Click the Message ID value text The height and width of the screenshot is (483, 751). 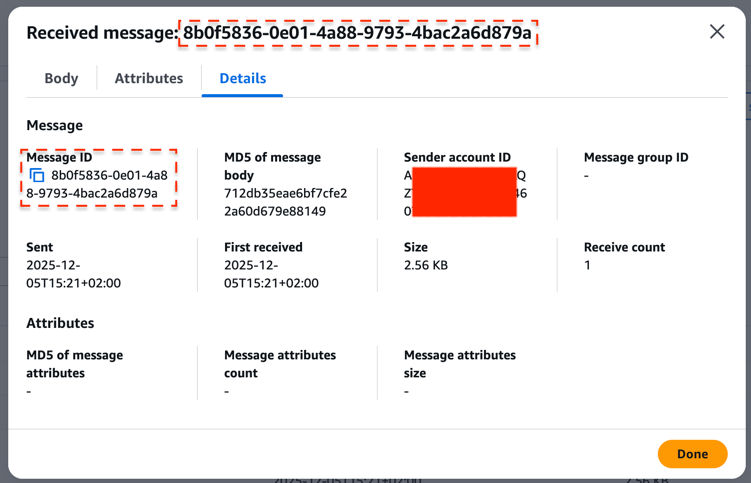(x=97, y=184)
